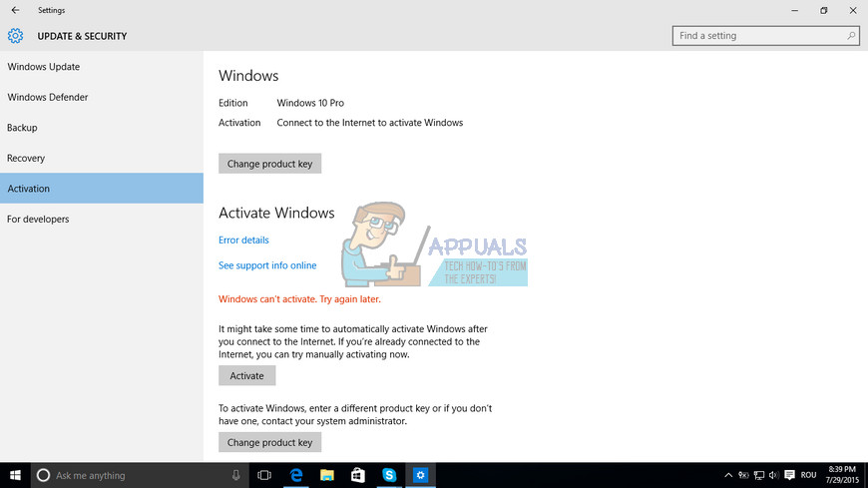Show hidden system tray icons

click(728, 475)
